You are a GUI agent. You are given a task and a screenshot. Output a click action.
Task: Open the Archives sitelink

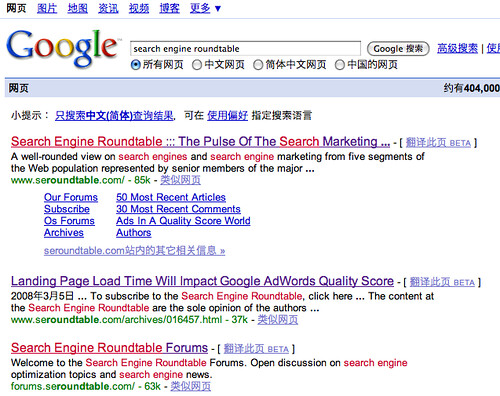pos(64,233)
